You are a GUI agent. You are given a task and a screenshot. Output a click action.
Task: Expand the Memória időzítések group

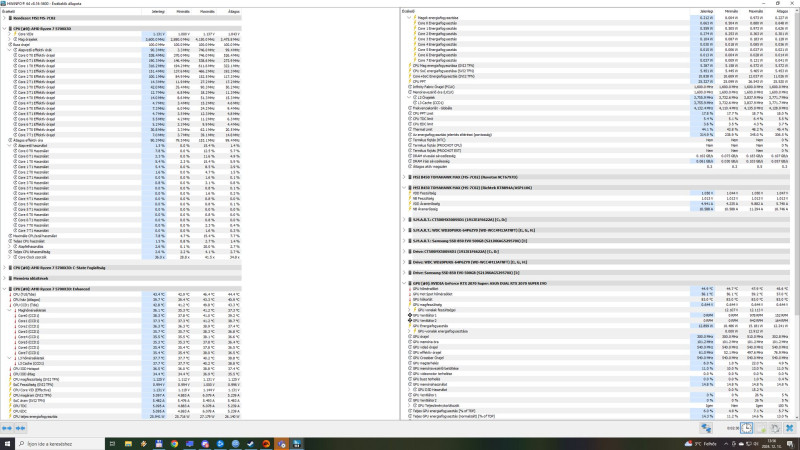[5, 278]
